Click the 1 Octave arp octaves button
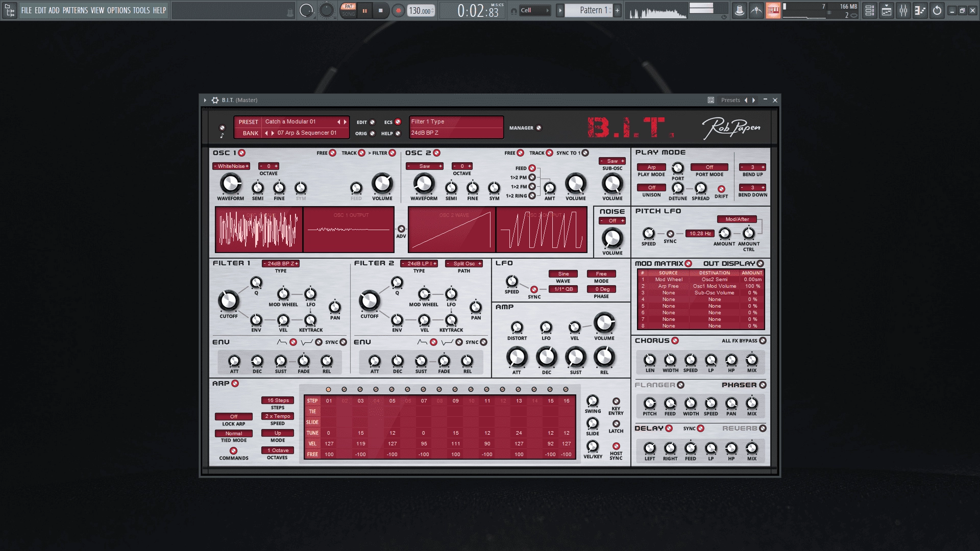The width and height of the screenshot is (980, 551). tap(278, 450)
